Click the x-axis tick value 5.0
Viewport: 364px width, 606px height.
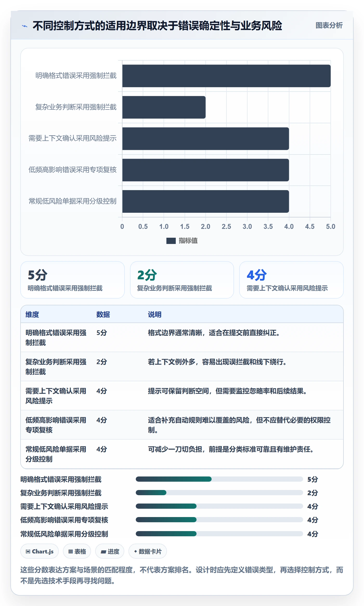pyautogui.click(x=330, y=227)
